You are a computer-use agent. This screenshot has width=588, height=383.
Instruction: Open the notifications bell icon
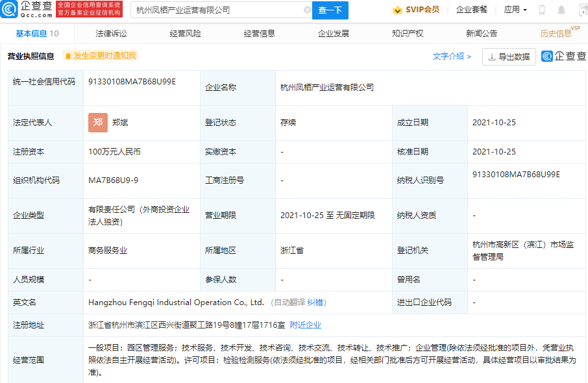[x=561, y=10]
